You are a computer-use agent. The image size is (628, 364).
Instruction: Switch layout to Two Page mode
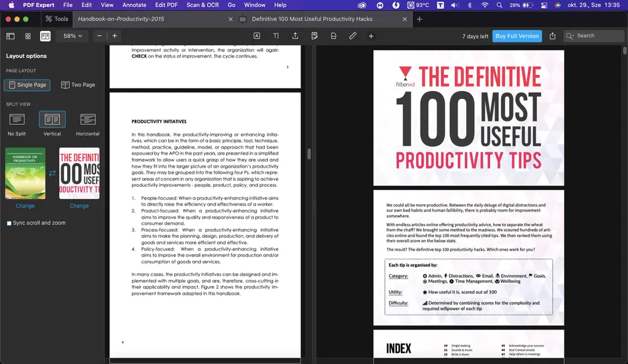click(x=78, y=84)
